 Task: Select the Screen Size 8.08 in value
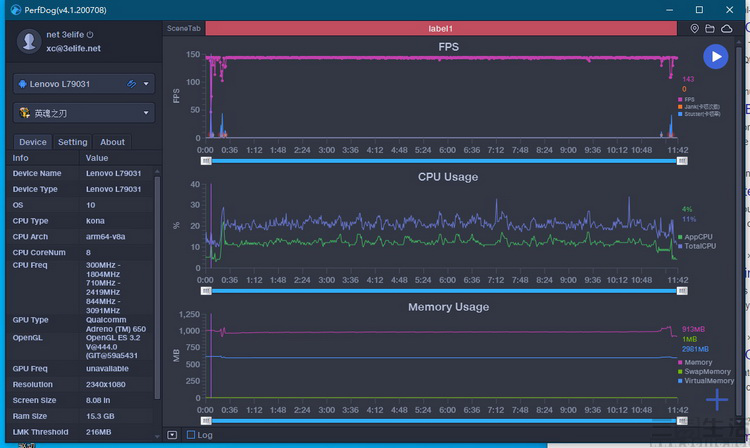click(98, 400)
